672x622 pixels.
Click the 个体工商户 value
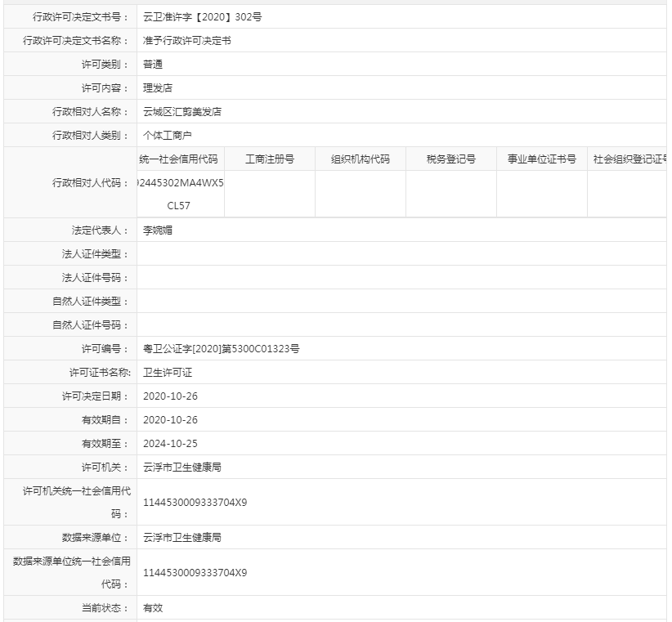[167, 136]
